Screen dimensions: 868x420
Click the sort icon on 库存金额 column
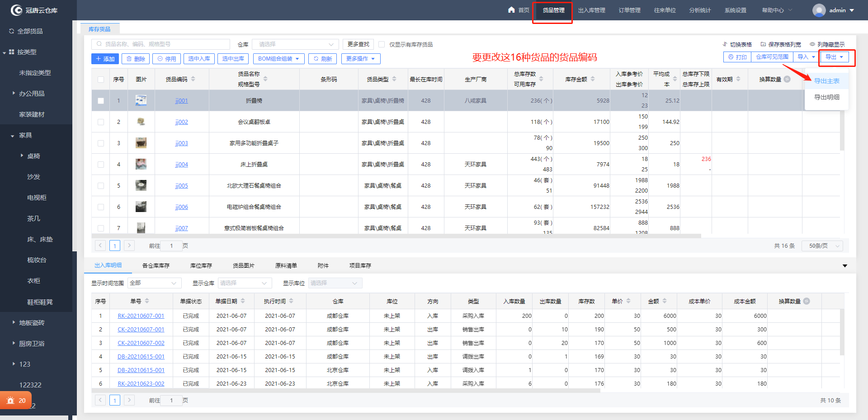tap(593, 79)
